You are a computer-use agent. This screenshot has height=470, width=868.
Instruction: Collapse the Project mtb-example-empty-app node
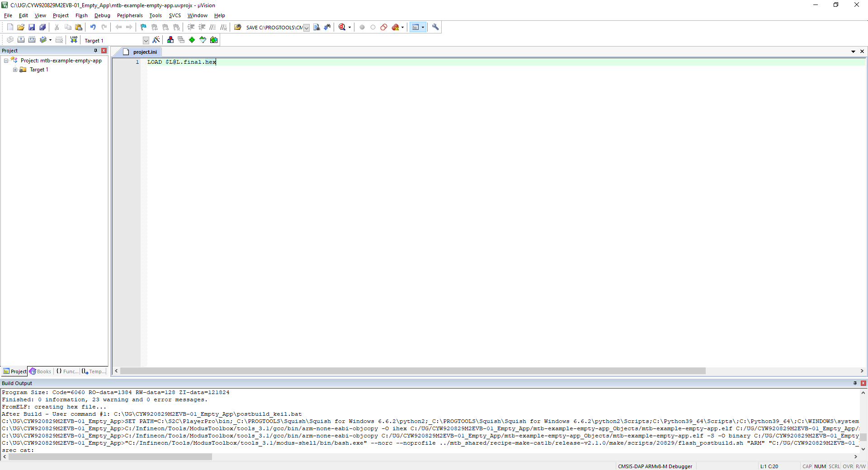pos(6,61)
